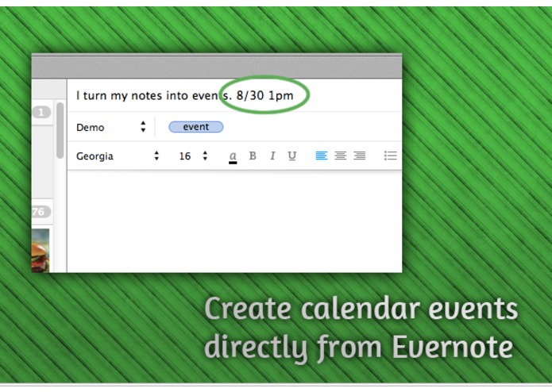Insert a bulleted list

tap(391, 156)
